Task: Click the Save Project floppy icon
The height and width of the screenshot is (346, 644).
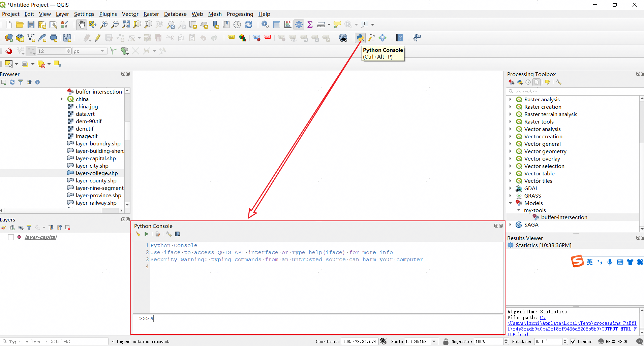Action: 31,25
